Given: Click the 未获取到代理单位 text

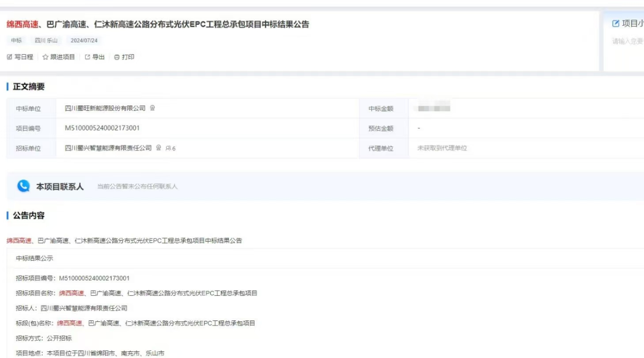Looking at the screenshot, I should point(442,148).
